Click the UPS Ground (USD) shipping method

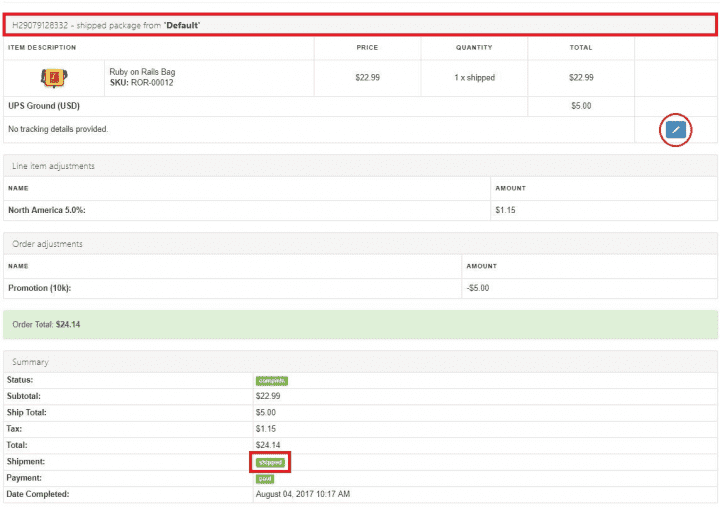point(43,105)
